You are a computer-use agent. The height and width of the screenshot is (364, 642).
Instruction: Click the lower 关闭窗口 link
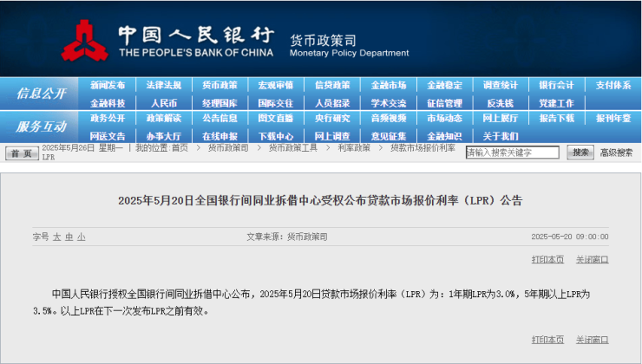pyautogui.click(x=592, y=340)
